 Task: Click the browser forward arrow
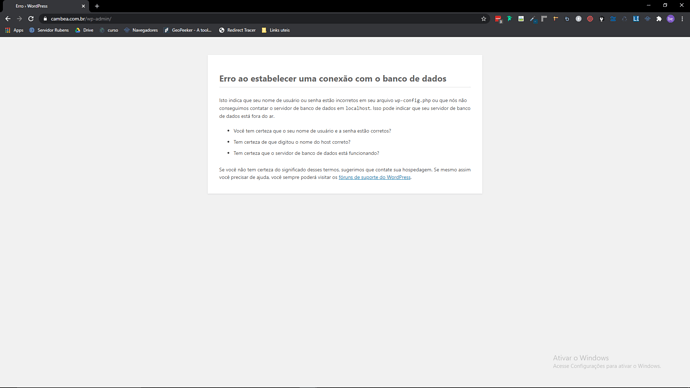point(19,19)
